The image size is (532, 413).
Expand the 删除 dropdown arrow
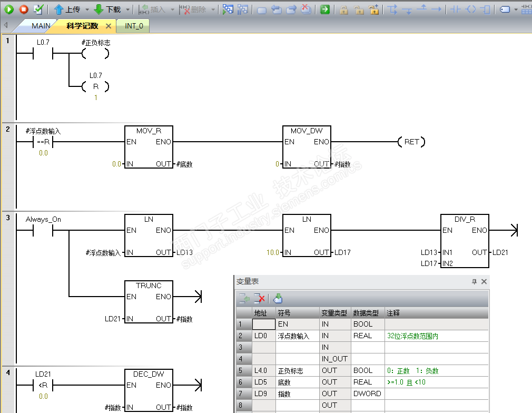coord(213,9)
